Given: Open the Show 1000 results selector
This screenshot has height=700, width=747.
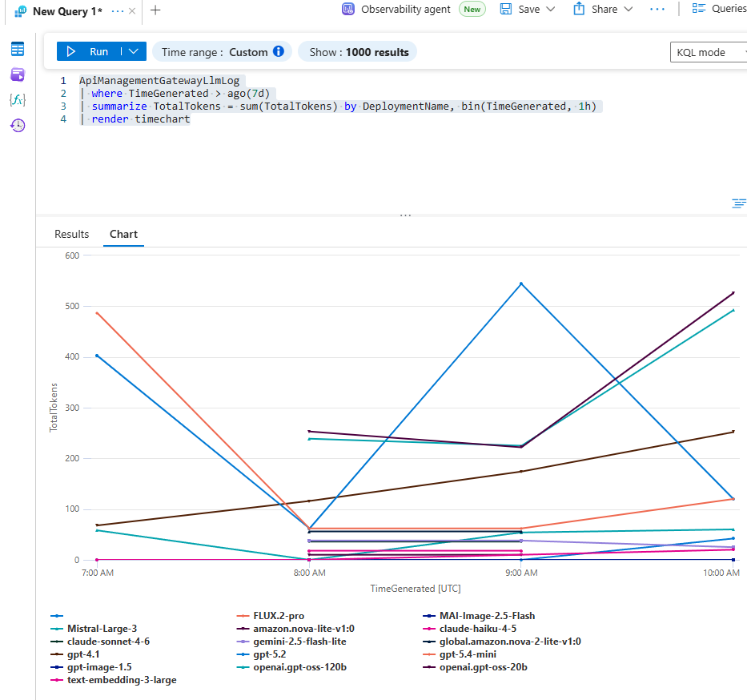Looking at the screenshot, I should point(357,52).
